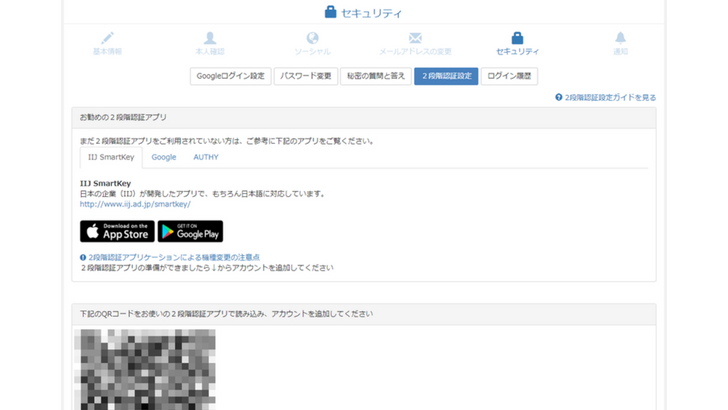Open the 本人確認 person icon section
Viewport: 728px width, 410px height.
(x=210, y=44)
